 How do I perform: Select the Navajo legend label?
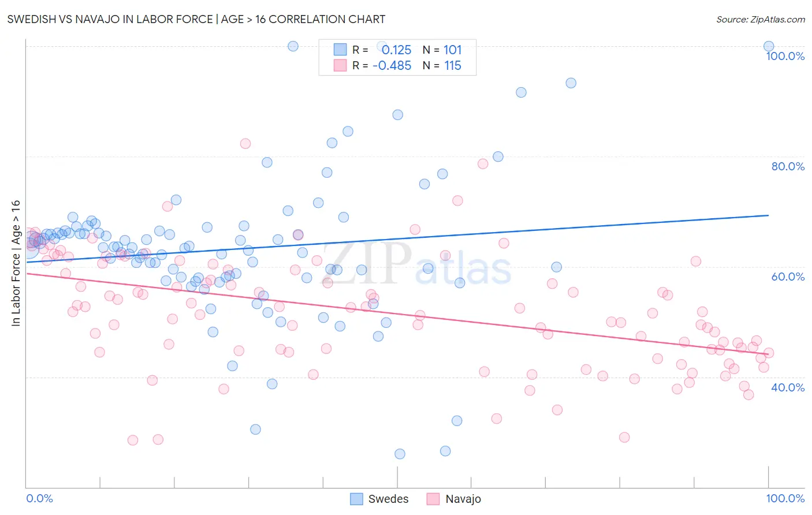coord(463,499)
